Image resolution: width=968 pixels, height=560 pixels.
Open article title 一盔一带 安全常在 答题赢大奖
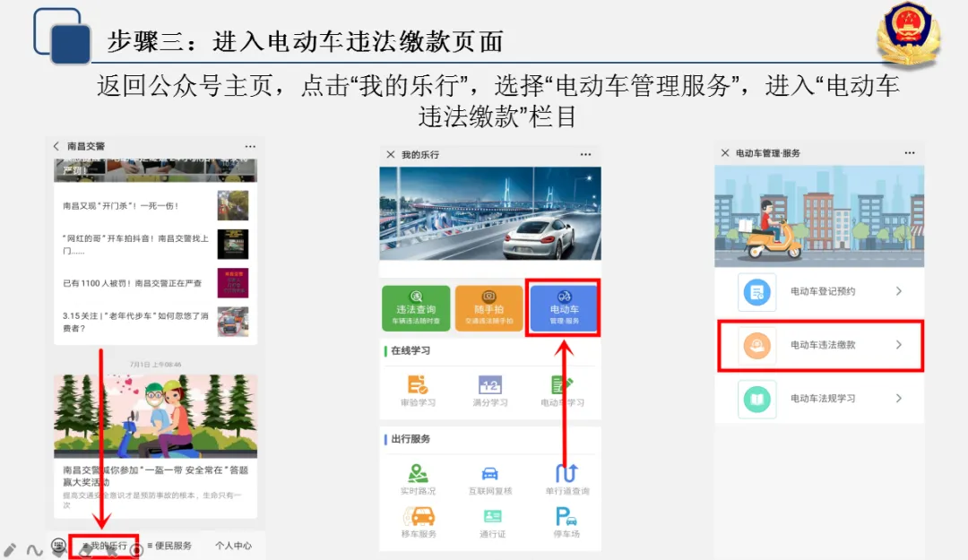[x=156, y=476]
